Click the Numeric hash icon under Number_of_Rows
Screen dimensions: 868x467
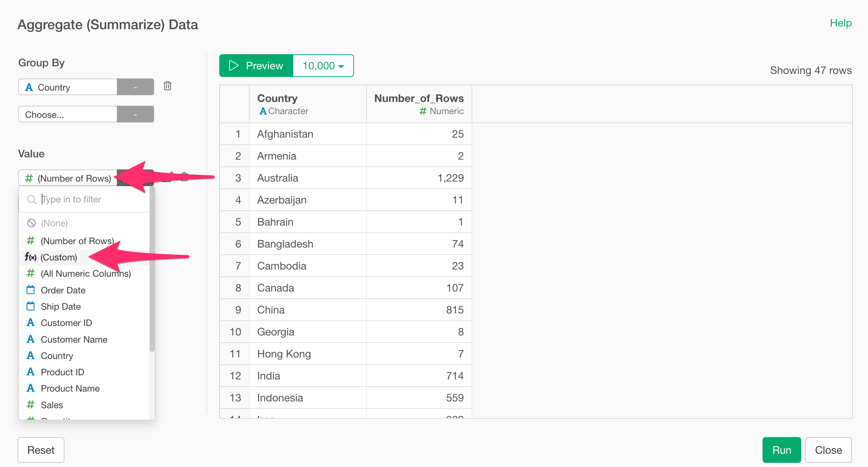click(x=423, y=111)
